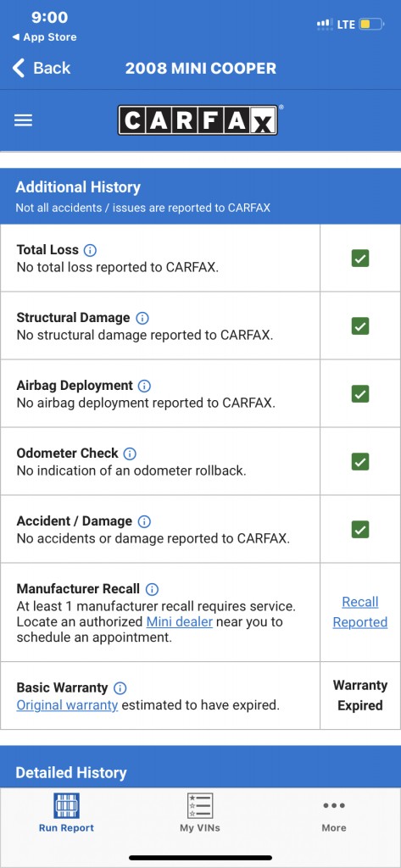The height and width of the screenshot is (868, 401).
Task: Tap the Odometer Check info icon
Action: coord(129,454)
